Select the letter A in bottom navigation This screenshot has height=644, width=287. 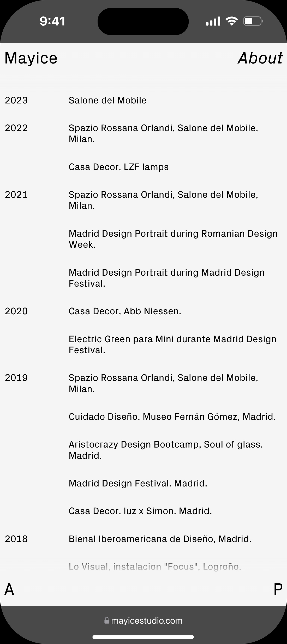click(9, 589)
